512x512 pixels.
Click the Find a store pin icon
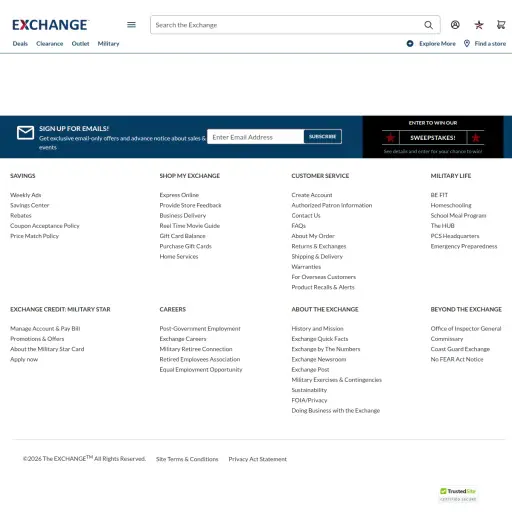tap(467, 43)
